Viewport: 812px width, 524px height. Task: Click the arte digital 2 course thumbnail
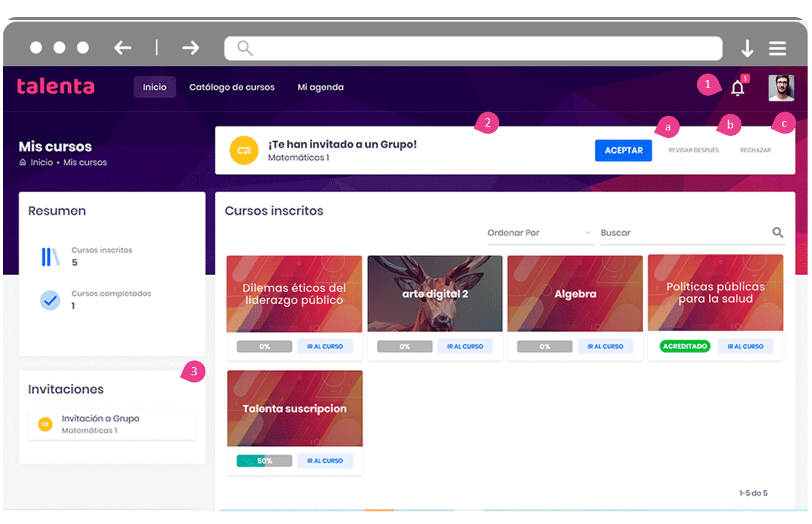(435, 292)
